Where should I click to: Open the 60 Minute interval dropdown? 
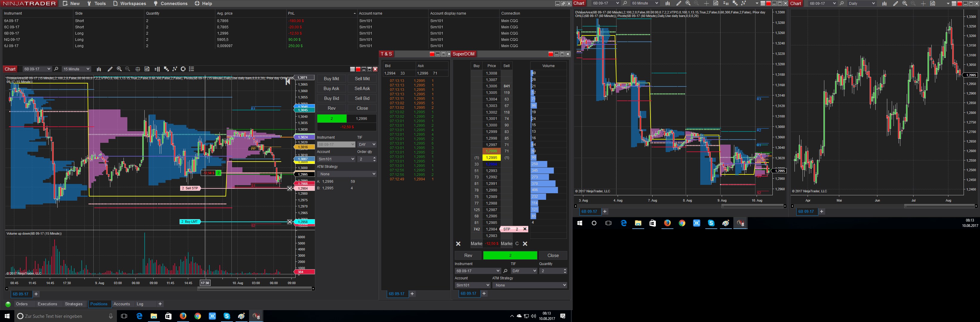[x=644, y=3]
